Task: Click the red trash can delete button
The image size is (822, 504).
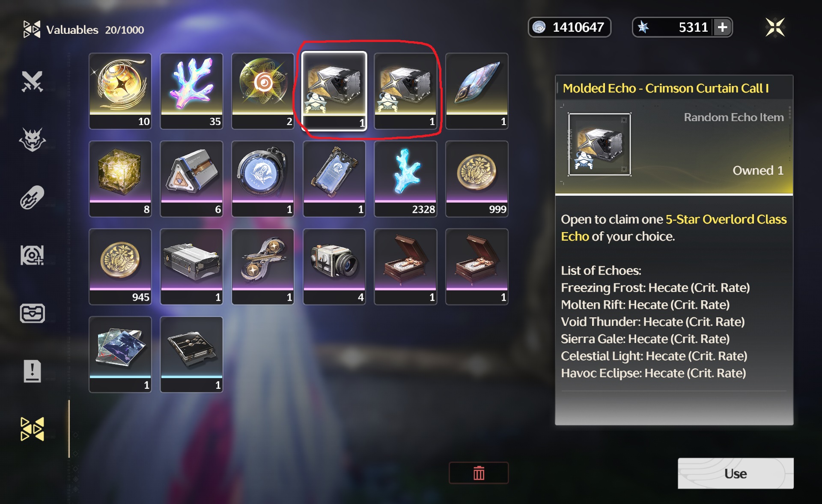Action: (479, 473)
